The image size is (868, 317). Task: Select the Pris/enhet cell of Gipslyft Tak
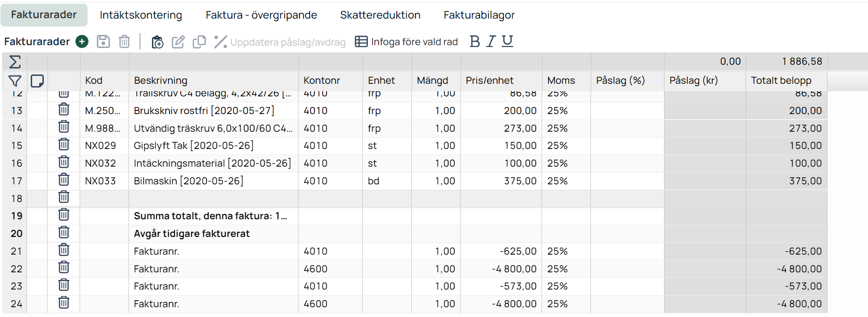(x=501, y=146)
